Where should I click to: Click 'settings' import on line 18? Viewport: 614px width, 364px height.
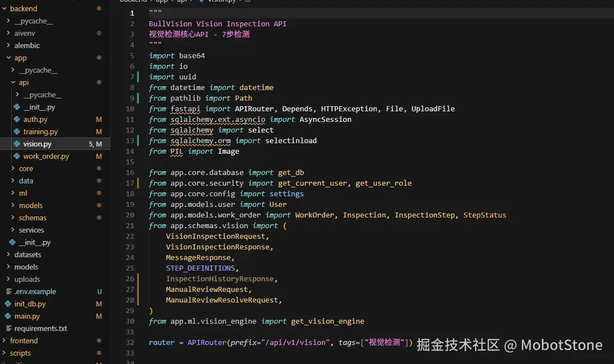click(286, 193)
